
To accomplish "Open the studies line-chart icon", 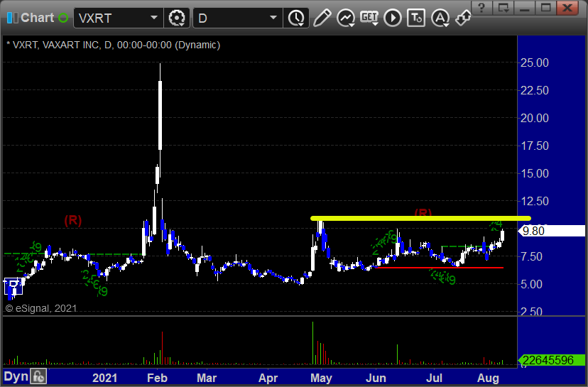I will (346, 18).
